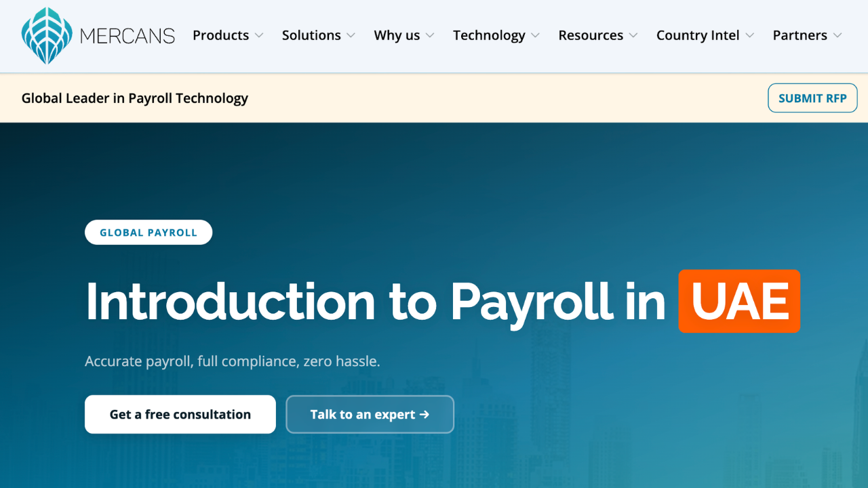The width and height of the screenshot is (868, 488).
Task: Open the Country Intel menu
Action: pyautogui.click(x=698, y=35)
